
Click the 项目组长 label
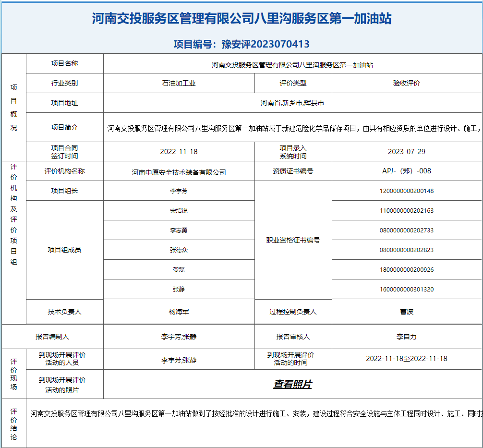65,191
